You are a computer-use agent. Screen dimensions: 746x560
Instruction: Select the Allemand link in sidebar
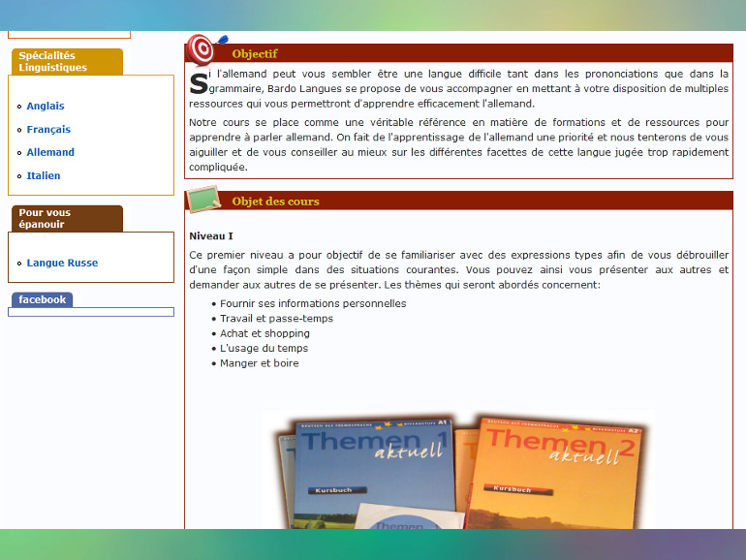[50, 152]
